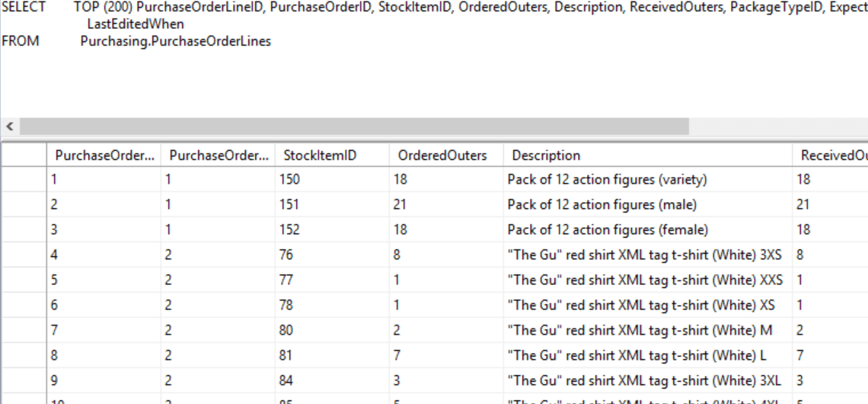Click PurchaseOrderLineID cell 9
Viewport: 868px width, 404px height.
104,380
